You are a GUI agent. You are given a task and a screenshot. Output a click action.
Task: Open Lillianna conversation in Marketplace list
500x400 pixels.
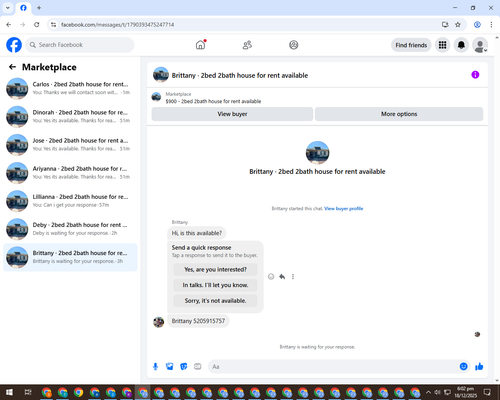[x=70, y=201]
